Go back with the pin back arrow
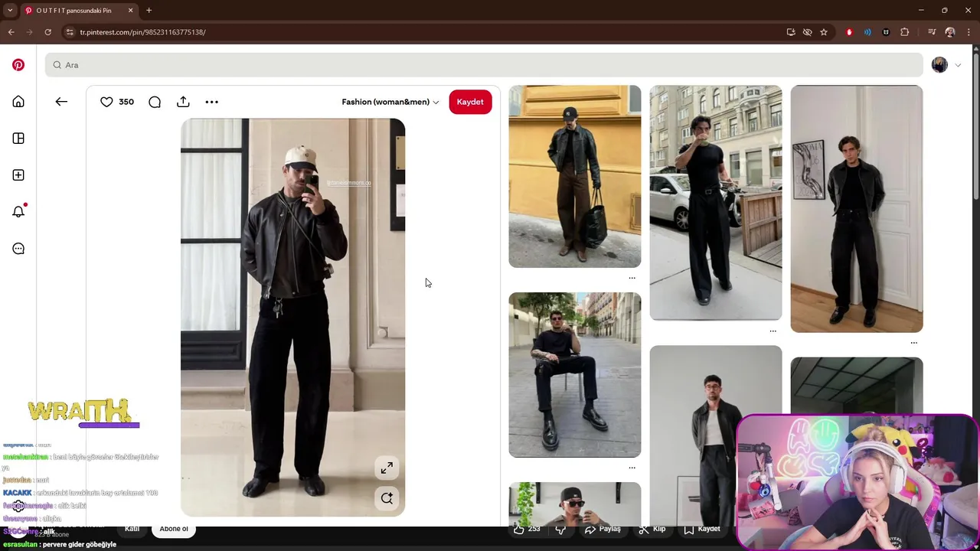This screenshot has height=551, width=980. tap(61, 102)
